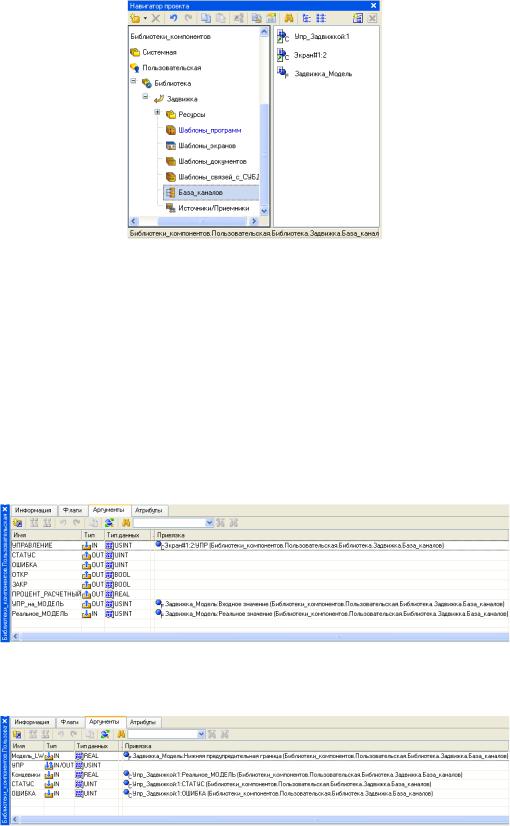Viewport: 510px width, 826px height.
Task: Click the Упр_Задвижкой:1:СТАТУС binding cell
Action: pyautogui.click(x=315, y=784)
